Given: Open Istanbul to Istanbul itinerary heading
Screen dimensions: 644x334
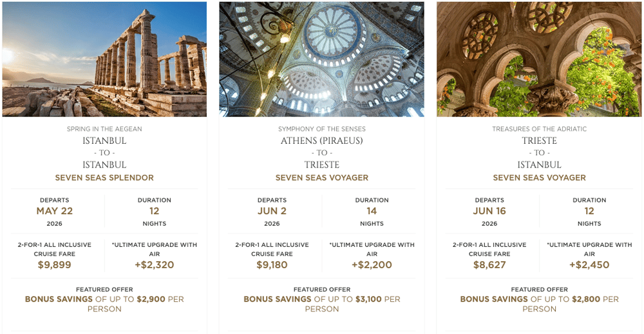Looking at the screenshot, I should tap(104, 153).
